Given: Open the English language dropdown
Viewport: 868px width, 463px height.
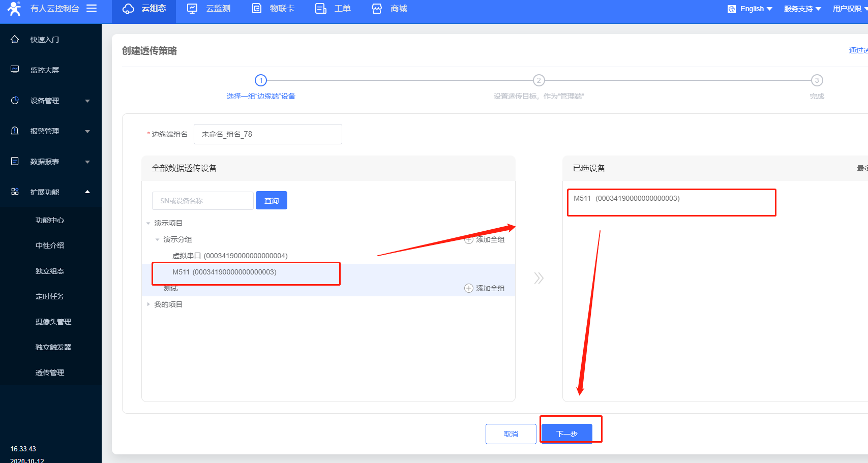Looking at the screenshot, I should [x=756, y=9].
